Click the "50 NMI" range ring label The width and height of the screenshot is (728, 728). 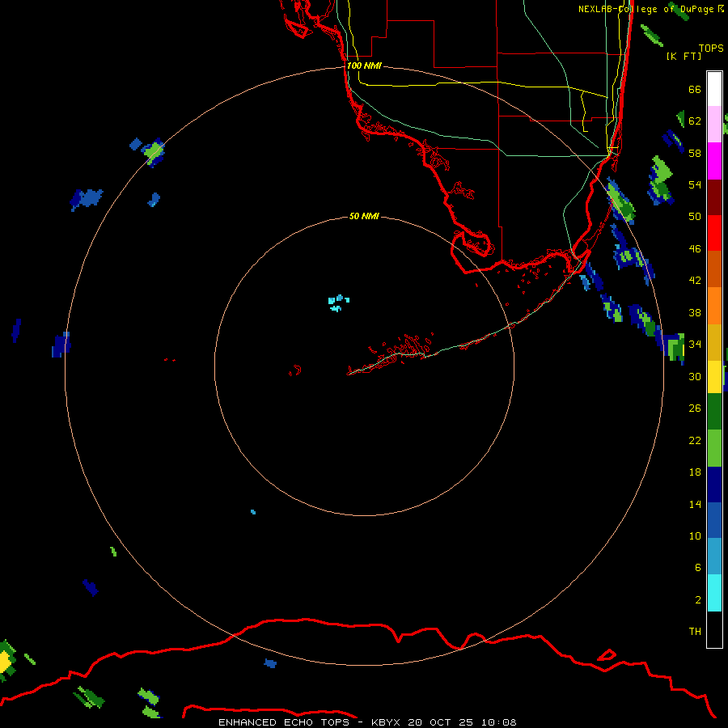point(364,216)
